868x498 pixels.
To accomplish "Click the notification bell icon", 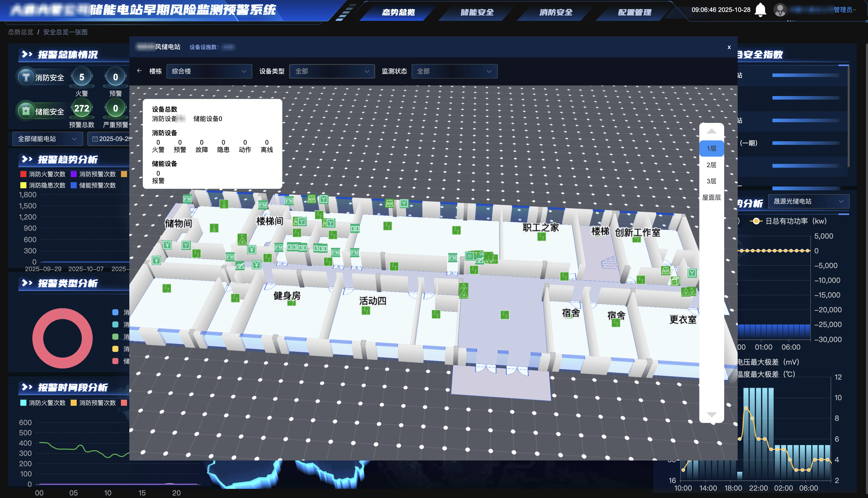I will (x=760, y=10).
